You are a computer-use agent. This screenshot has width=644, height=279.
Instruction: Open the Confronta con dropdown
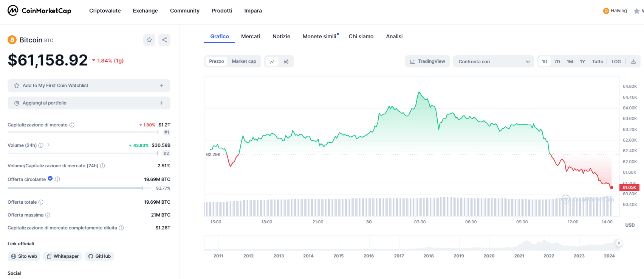pyautogui.click(x=494, y=61)
